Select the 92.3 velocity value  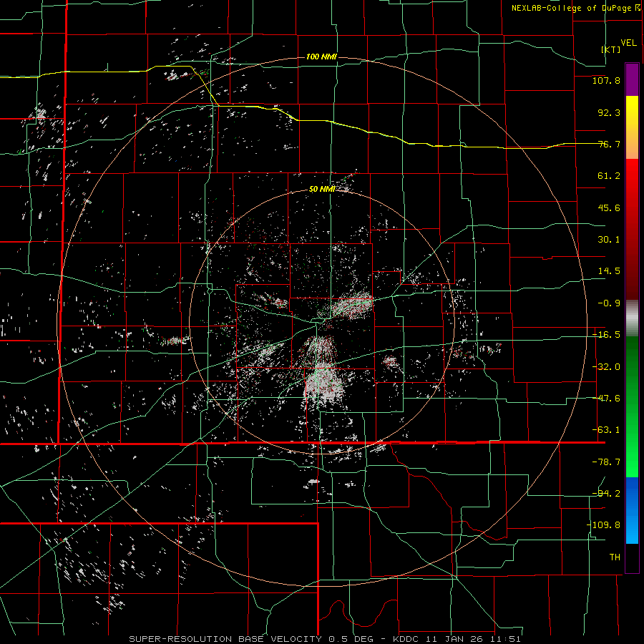click(609, 112)
